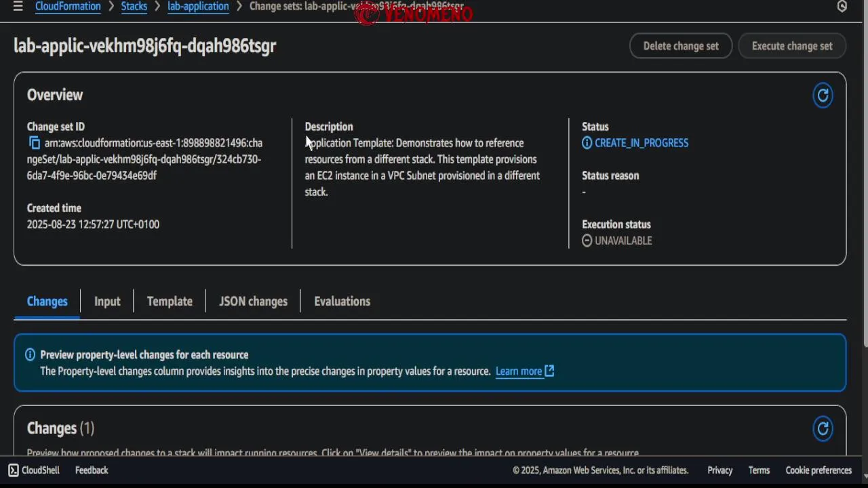Image resolution: width=868 pixels, height=488 pixels.
Task: Switch to the Input tab
Action: [x=107, y=302]
